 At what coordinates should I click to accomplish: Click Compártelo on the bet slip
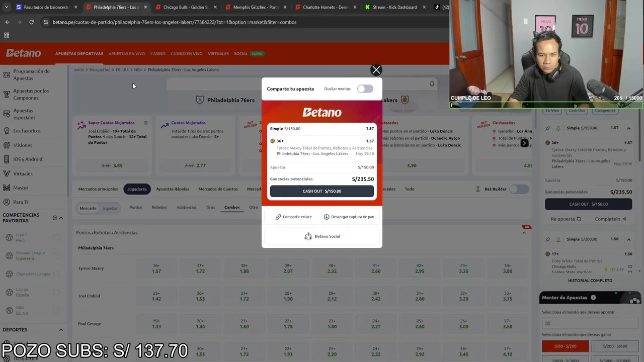click(610, 219)
